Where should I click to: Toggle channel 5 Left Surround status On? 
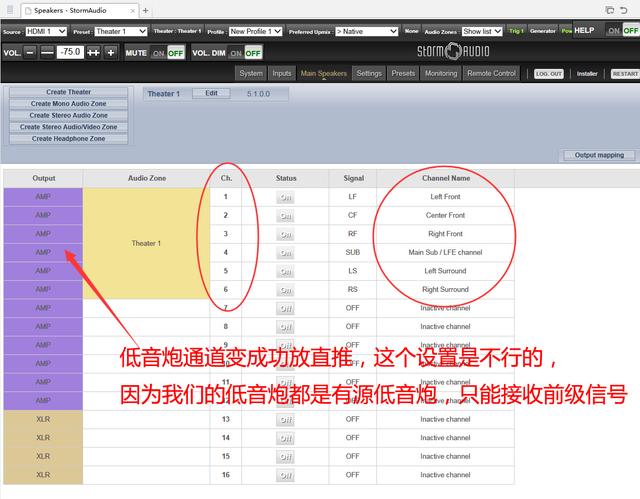285,272
